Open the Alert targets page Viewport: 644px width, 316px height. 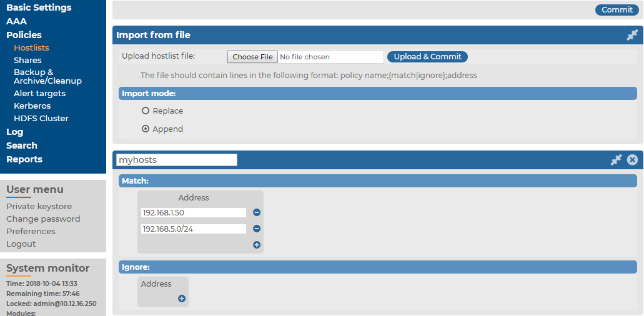coord(39,94)
